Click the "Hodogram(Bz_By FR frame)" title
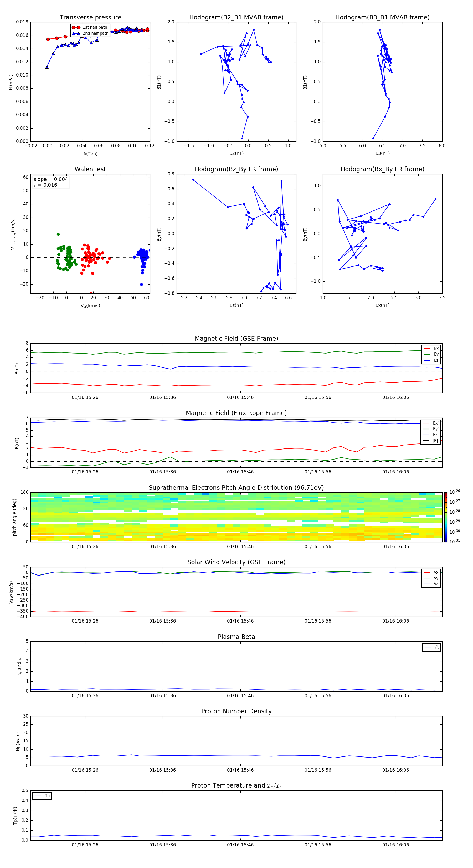The height and width of the screenshot is (868, 473). click(x=236, y=169)
